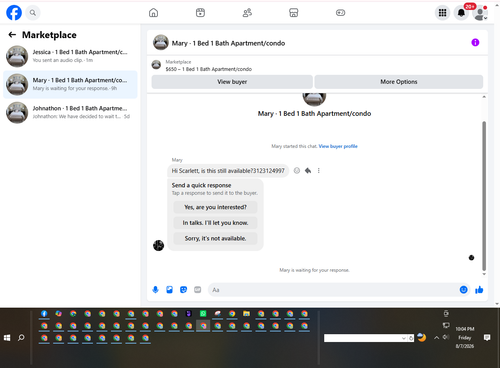Click Jessica's conversation listing thumbnail
Screen dimensions: 500x368
(x=17, y=56)
